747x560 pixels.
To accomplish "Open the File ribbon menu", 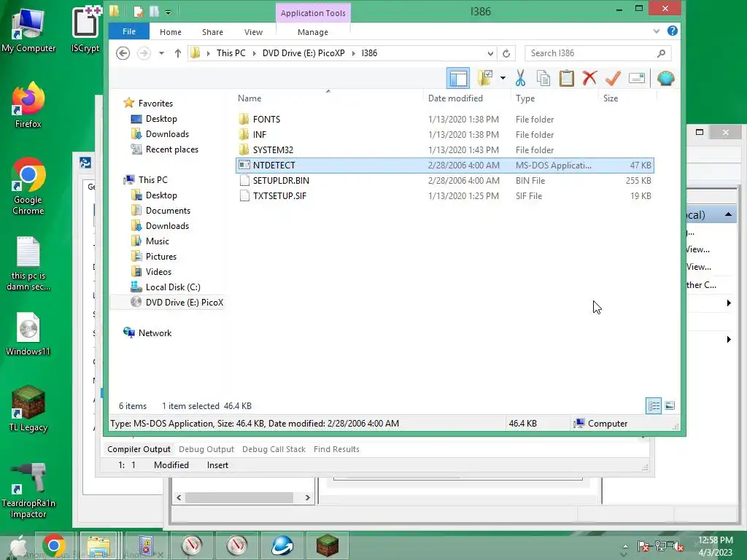I will [129, 31].
